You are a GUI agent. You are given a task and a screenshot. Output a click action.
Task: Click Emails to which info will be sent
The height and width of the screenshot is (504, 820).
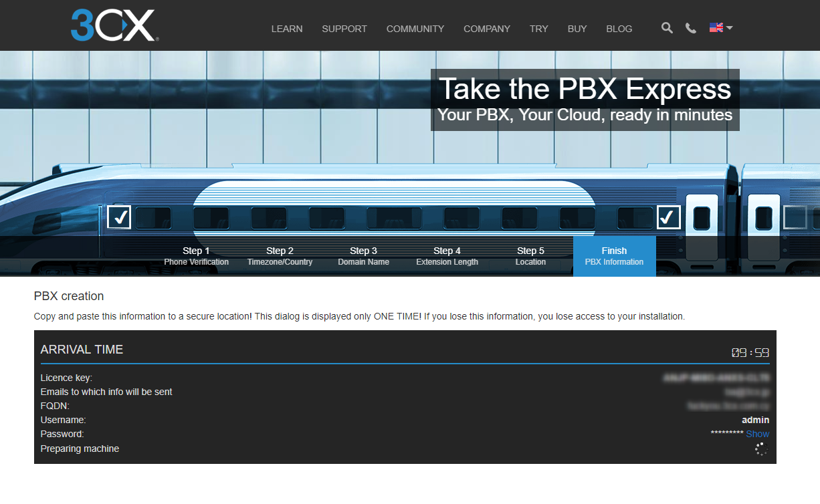click(x=106, y=392)
